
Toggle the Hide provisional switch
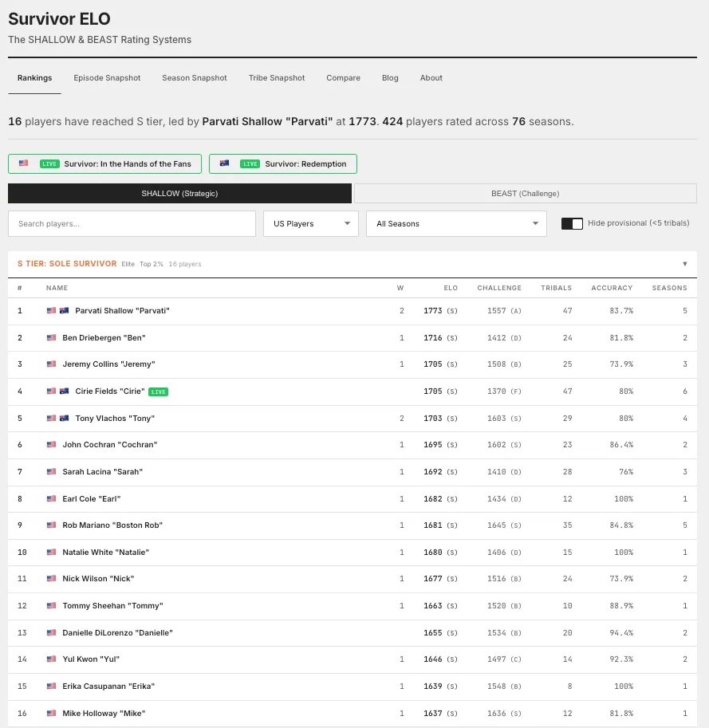pos(572,223)
